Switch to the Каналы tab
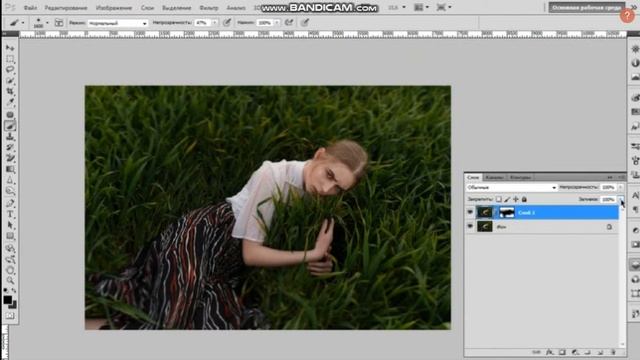The width and height of the screenshot is (640, 360). click(x=494, y=178)
